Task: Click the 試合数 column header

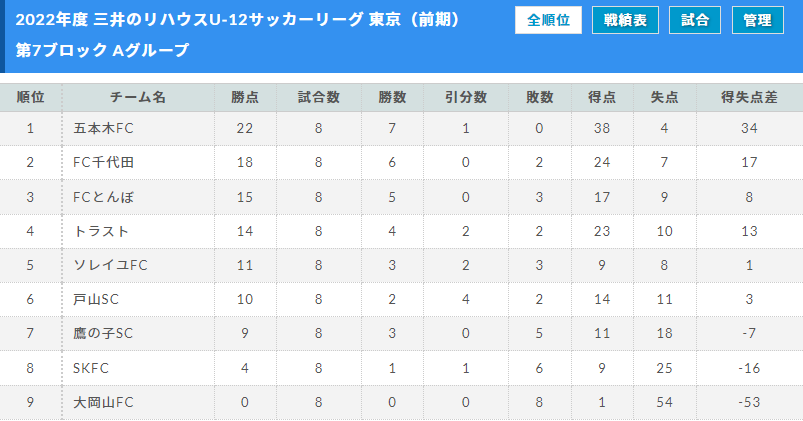Action: coord(319,97)
